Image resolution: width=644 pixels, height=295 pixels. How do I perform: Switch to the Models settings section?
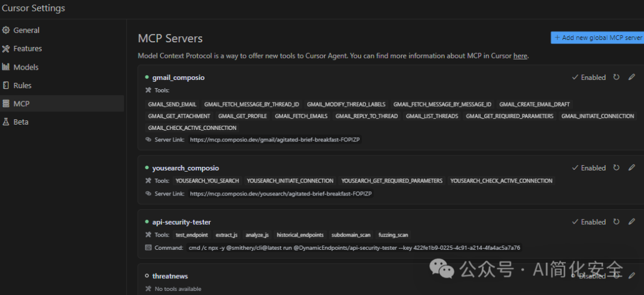point(26,67)
